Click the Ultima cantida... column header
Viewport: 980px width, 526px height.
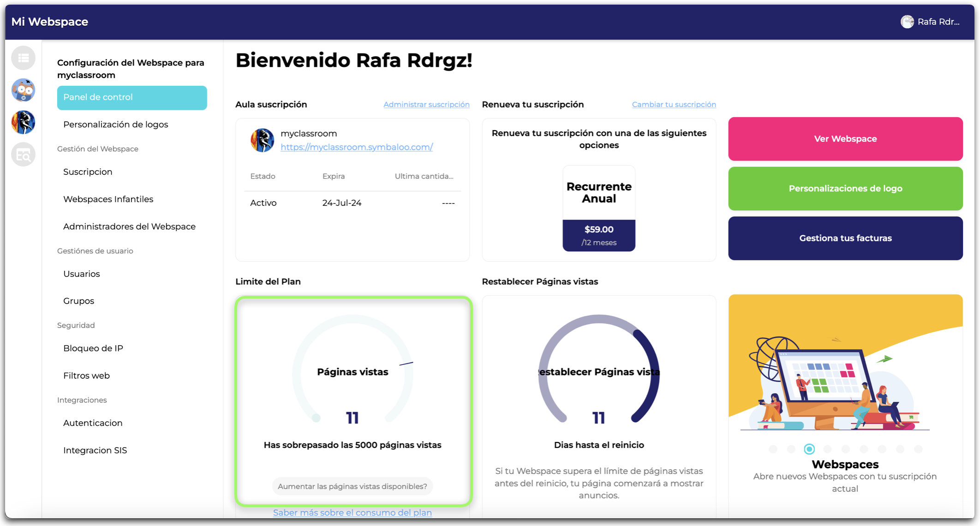click(x=424, y=176)
